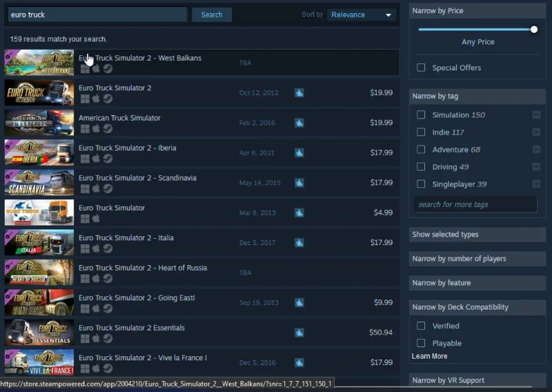Enable the Verified Deck compatibility filter

(421, 326)
